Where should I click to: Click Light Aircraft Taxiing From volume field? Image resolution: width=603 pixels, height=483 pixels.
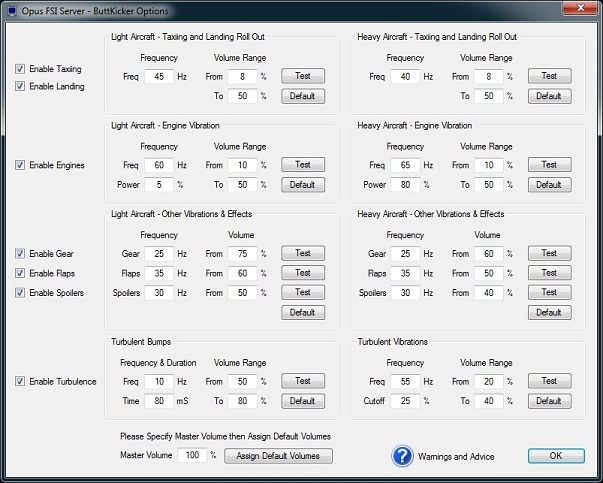pyautogui.click(x=242, y=77)
